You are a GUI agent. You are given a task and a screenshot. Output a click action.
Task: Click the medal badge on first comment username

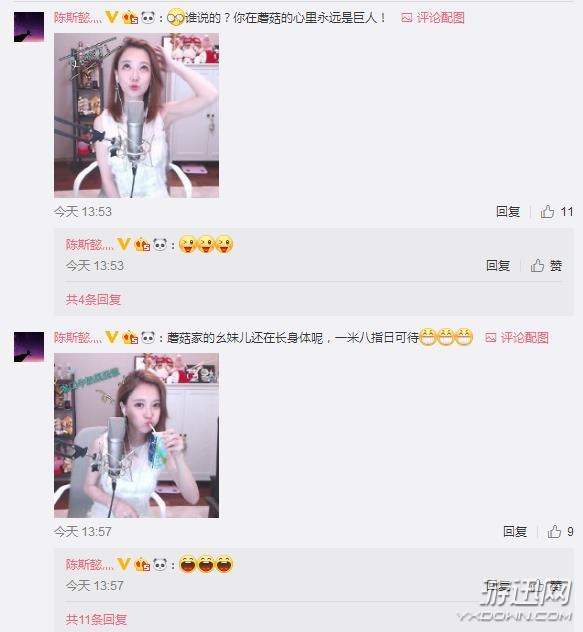pyautogui.click(x=130, y=18)
